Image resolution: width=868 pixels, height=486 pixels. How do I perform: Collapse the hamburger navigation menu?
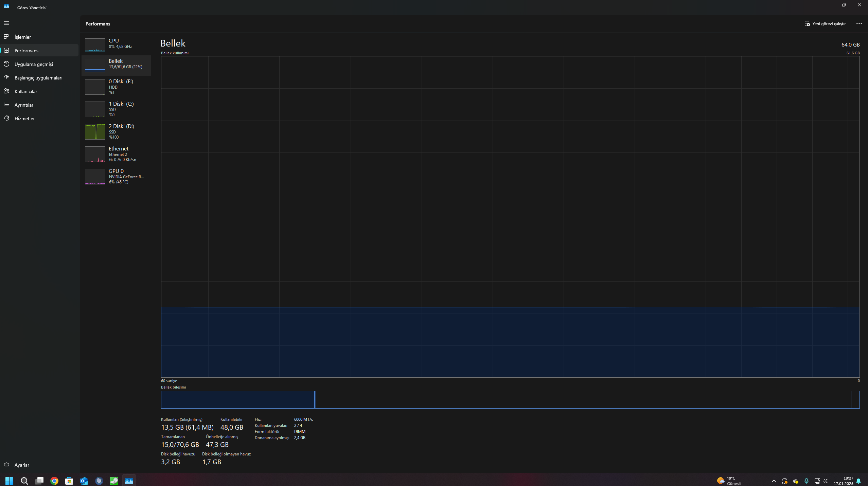point(6,23)
